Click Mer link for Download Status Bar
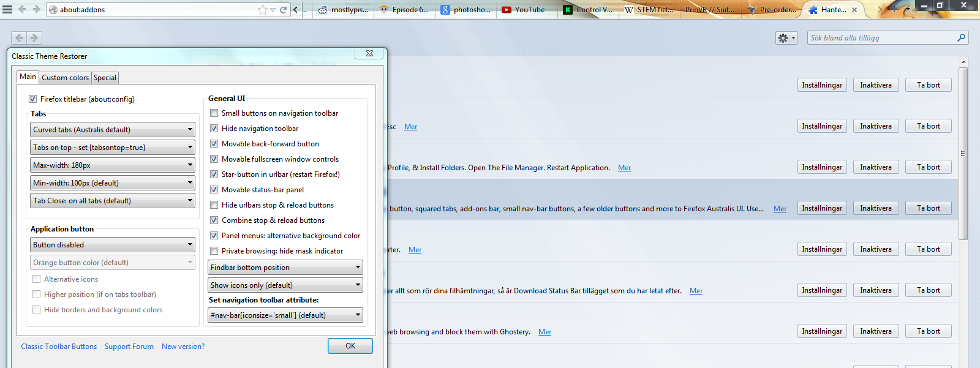 (x=696, y=291)
